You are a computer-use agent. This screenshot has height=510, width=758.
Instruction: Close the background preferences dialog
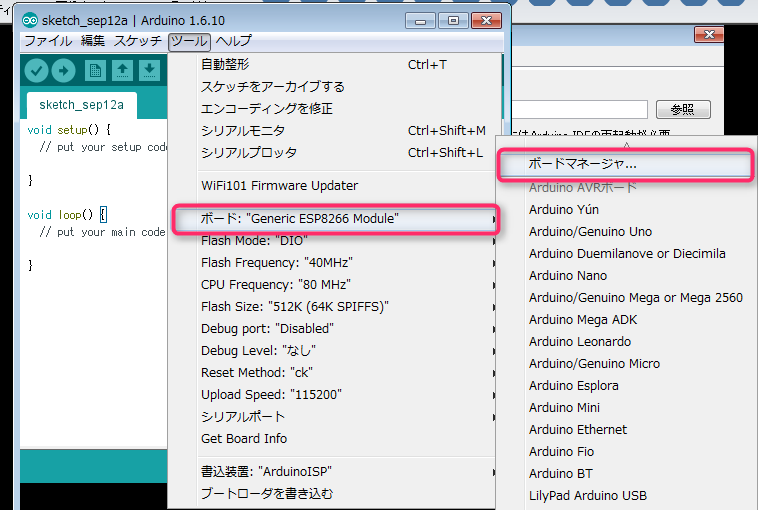pos(709,34)
